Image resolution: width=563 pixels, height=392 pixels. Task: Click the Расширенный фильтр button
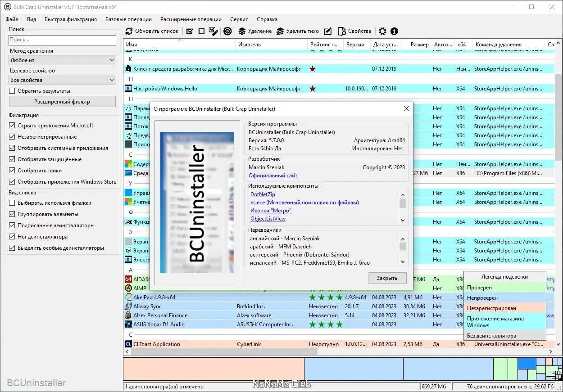pyautogui.click(x=62, y=102)
